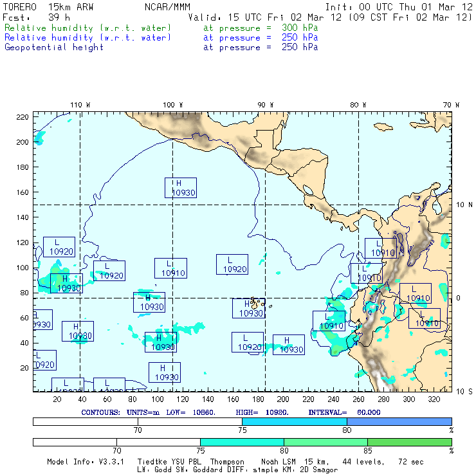Click the '0' equator latitude label

[x=458, y=298]
